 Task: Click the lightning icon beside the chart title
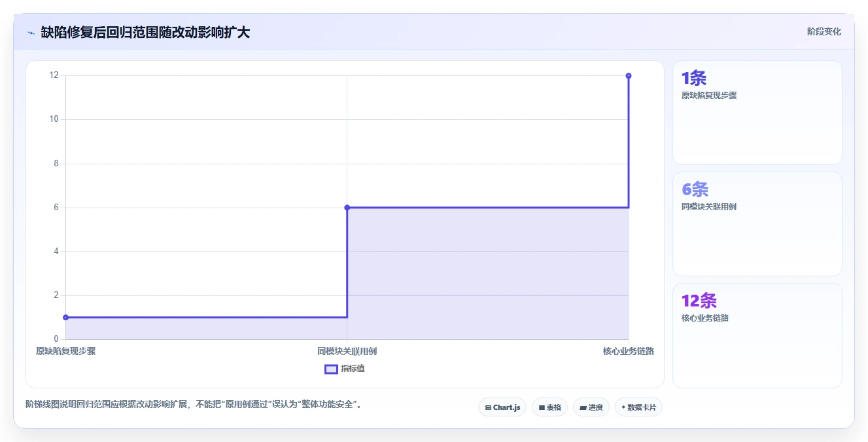pyautogui.click(x=31, y=33)
